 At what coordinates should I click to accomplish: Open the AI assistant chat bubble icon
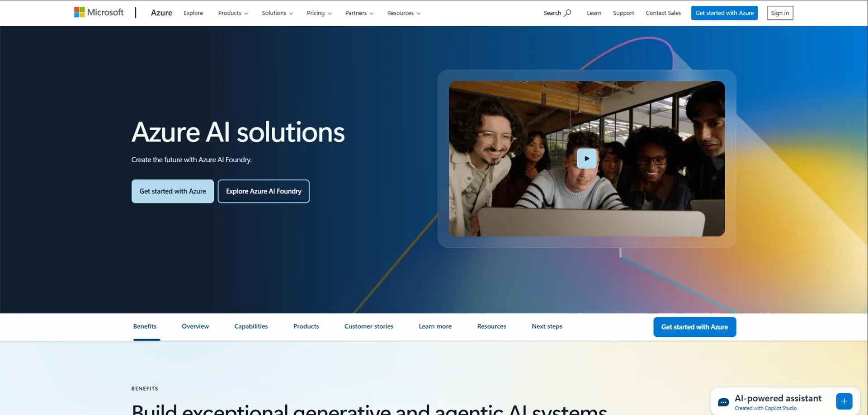pyautogui.click(x=723, y=402)
